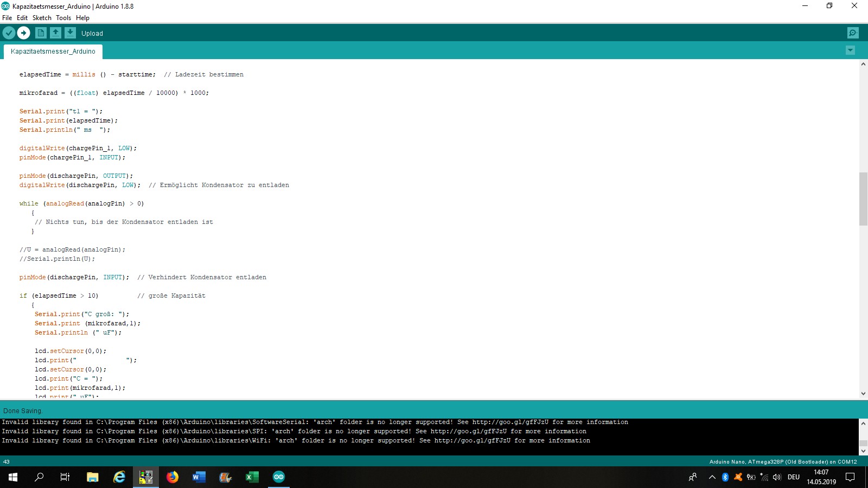Open the Tools menu
Viewport: 868px width, 488px height.
pyautogui.click(x=63, y=18)
